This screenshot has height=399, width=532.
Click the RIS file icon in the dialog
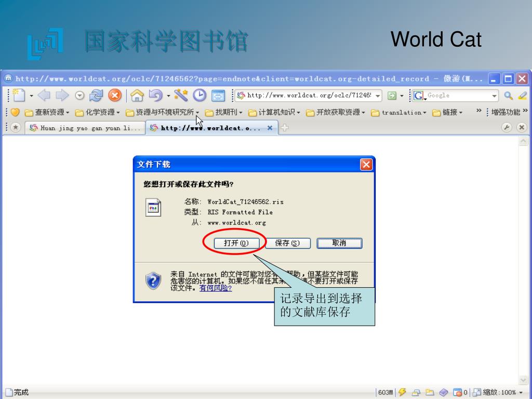click(153, 207)
